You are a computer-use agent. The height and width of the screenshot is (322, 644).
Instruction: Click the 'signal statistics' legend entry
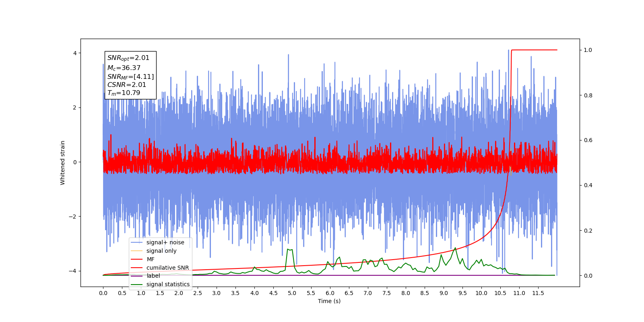(x=161, y=284)
